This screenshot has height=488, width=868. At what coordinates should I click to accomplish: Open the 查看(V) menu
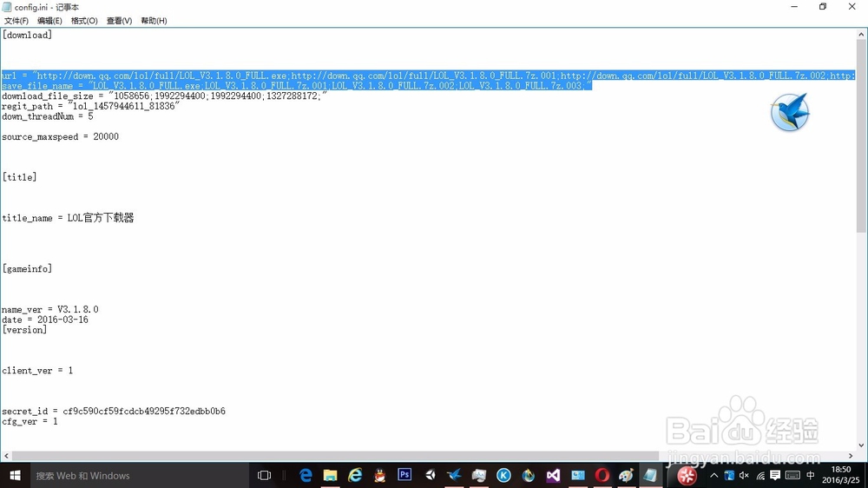click(x=119, y=21)
